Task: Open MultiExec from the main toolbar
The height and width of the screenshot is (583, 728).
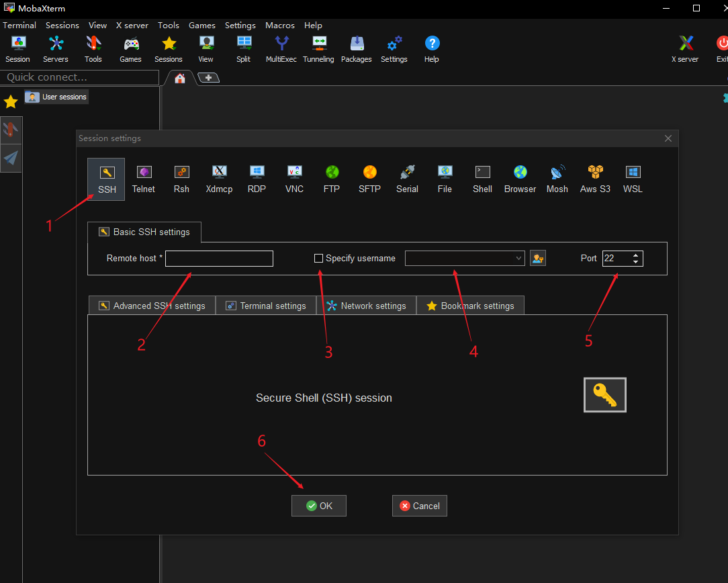Action: (x=281, y=49)
